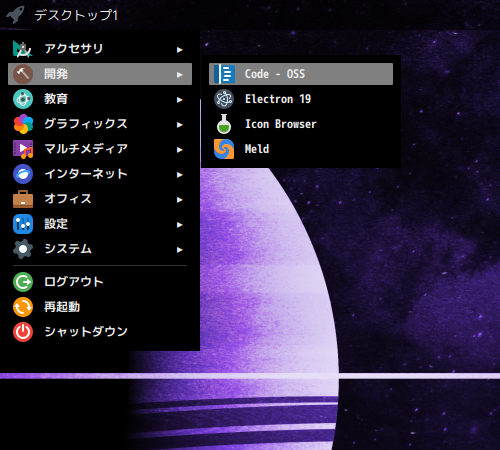Click the デスクトップ1 workspace label
The width and height of the screenshot is (500, 450).
[x=76, y=15]
